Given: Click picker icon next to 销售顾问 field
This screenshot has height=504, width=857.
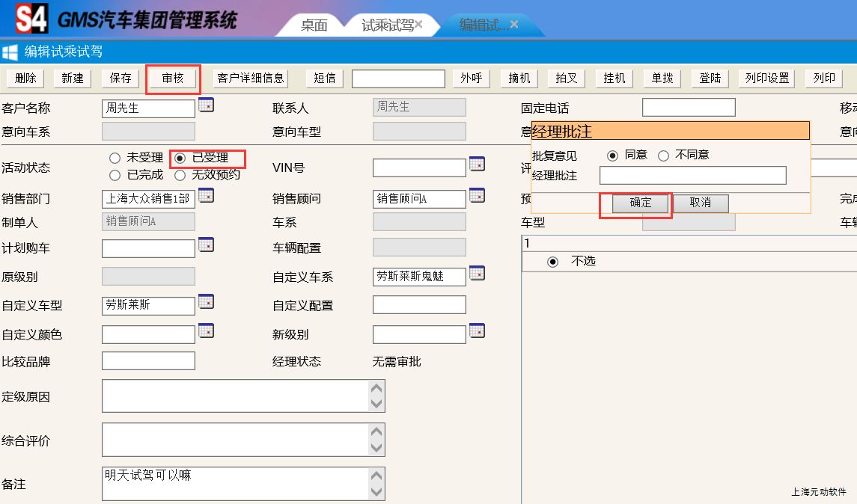Looking at the screenshot, I should click(477, 196).
